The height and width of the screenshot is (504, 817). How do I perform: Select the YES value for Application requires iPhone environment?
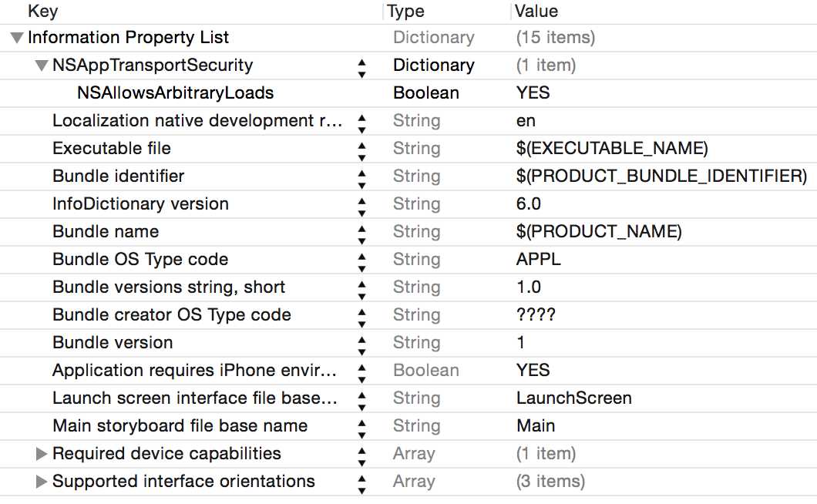click(x=533, y=371)
